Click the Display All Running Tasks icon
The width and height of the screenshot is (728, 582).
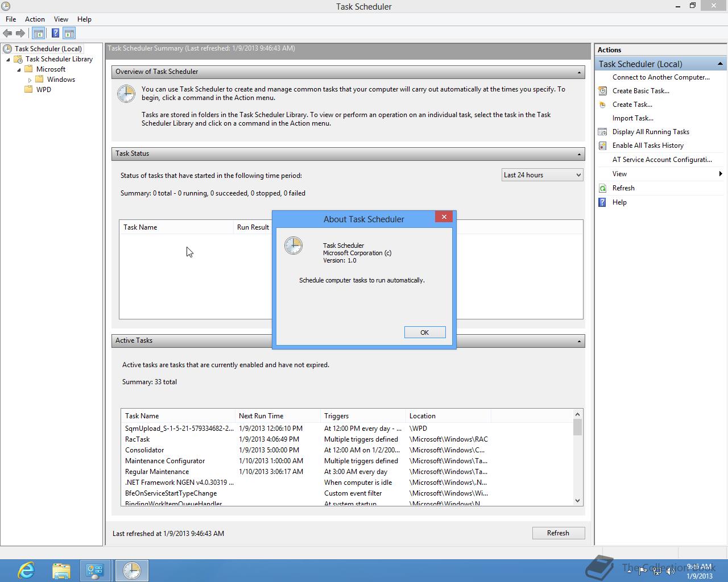(x=602, y=132)
